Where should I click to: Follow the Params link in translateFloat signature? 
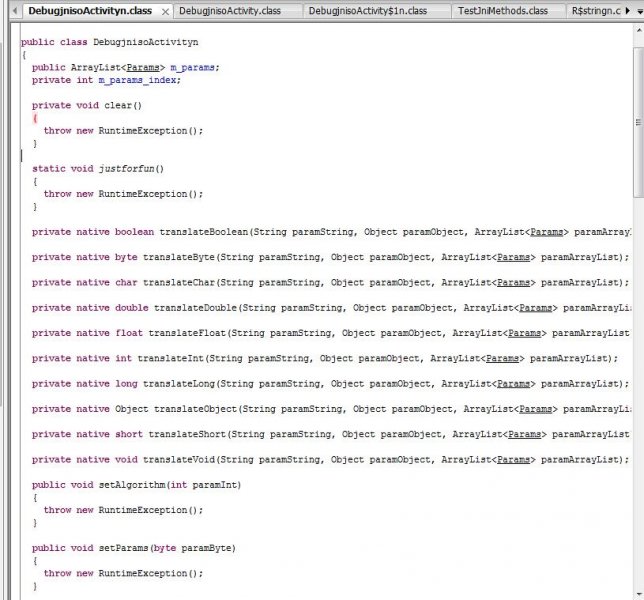(x=524, y=333)
